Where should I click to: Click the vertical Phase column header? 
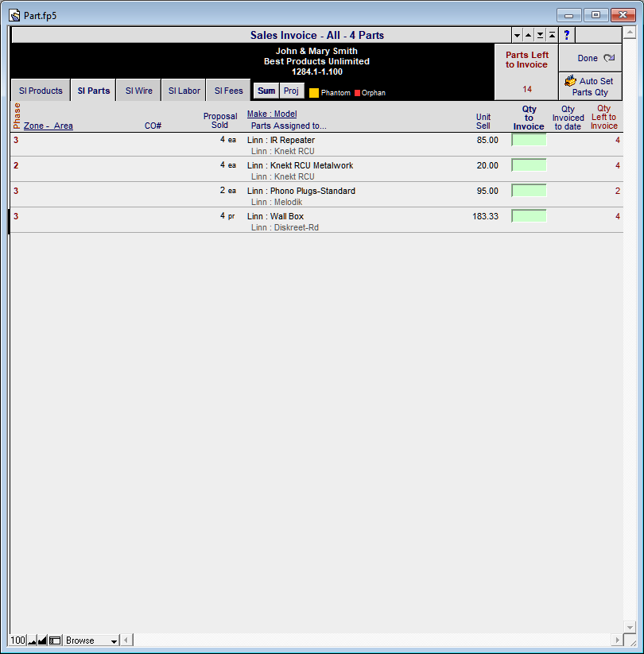(x=17, y=116)
